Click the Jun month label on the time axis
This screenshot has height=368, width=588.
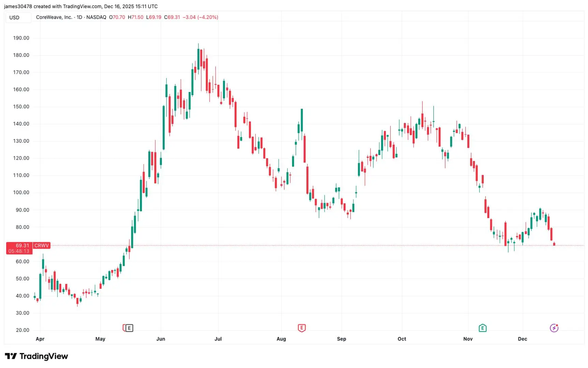coord(161,339)
